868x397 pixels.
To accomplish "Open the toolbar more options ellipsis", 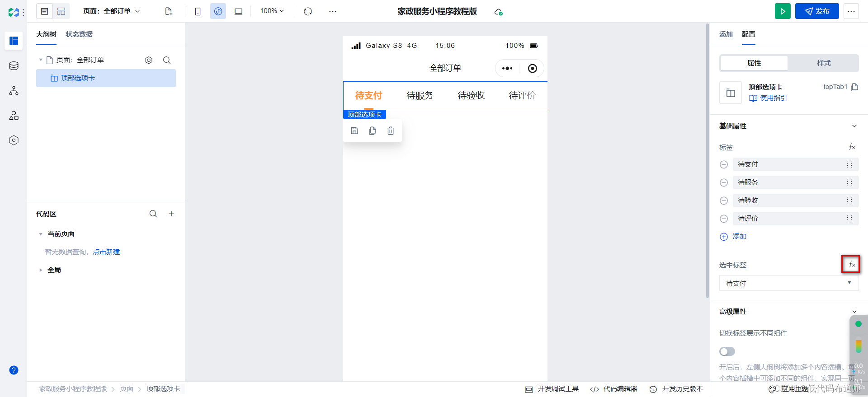I will (333, 11).
